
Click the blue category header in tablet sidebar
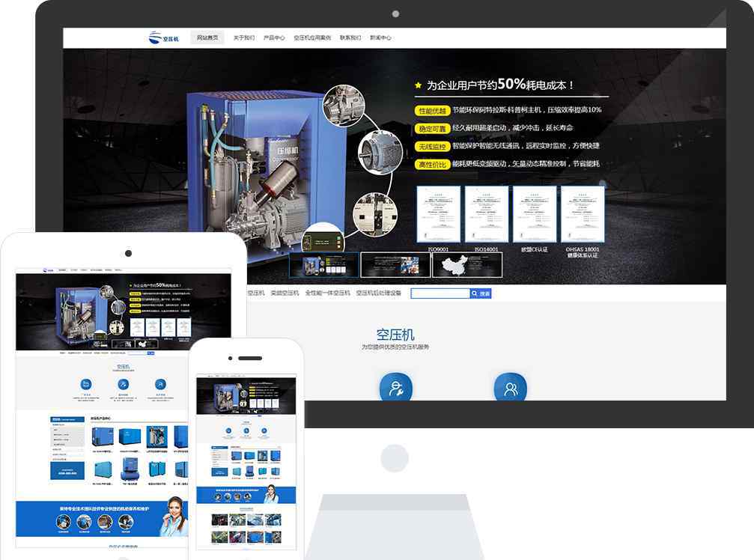67,419
